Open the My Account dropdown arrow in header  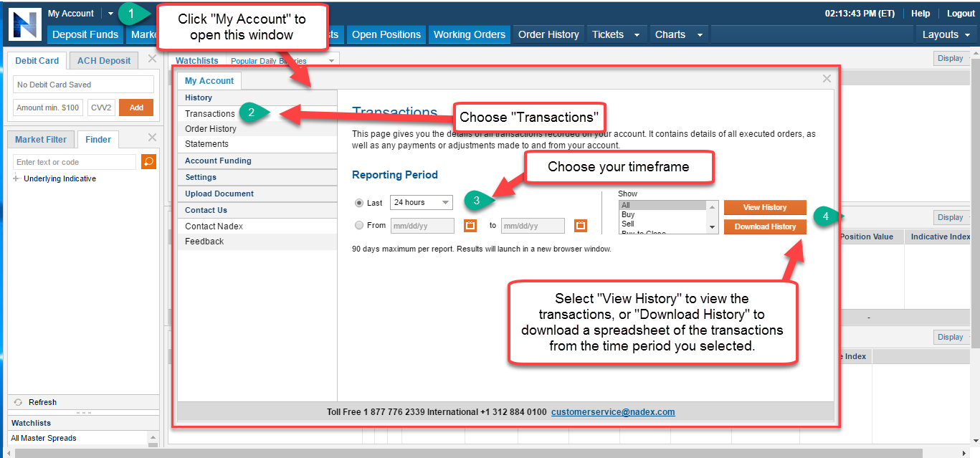tap(111, 14)
